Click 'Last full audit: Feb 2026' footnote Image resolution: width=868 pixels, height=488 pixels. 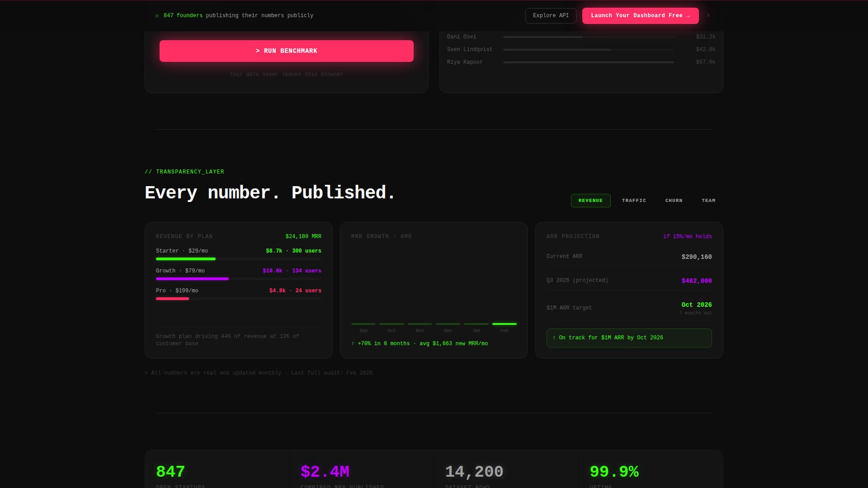click(332, 373)
